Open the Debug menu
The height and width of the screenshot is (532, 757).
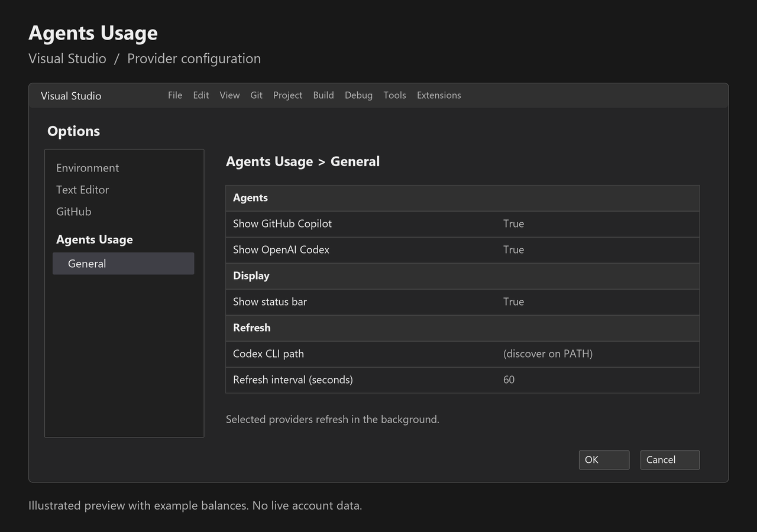[x=358, y=95]
